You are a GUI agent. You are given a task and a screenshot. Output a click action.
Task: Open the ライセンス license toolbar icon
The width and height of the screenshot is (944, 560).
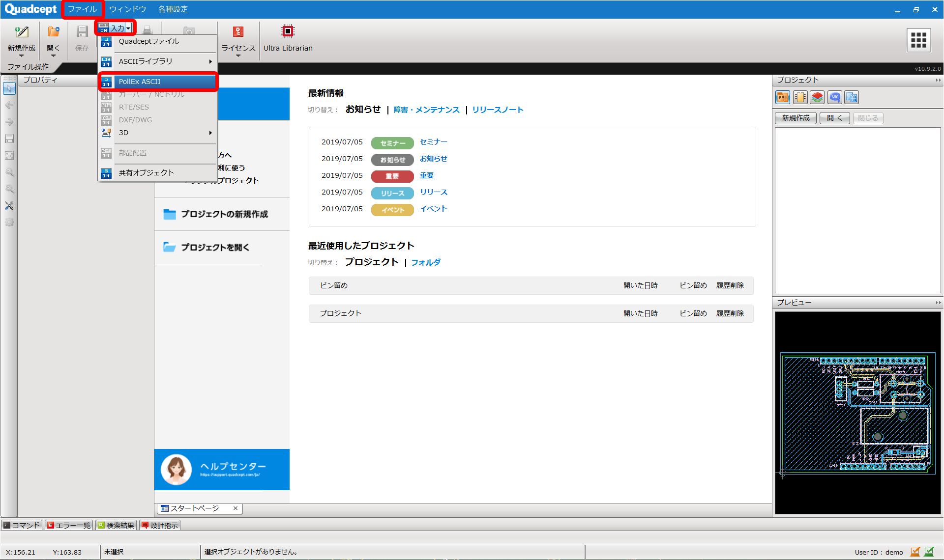238,32
